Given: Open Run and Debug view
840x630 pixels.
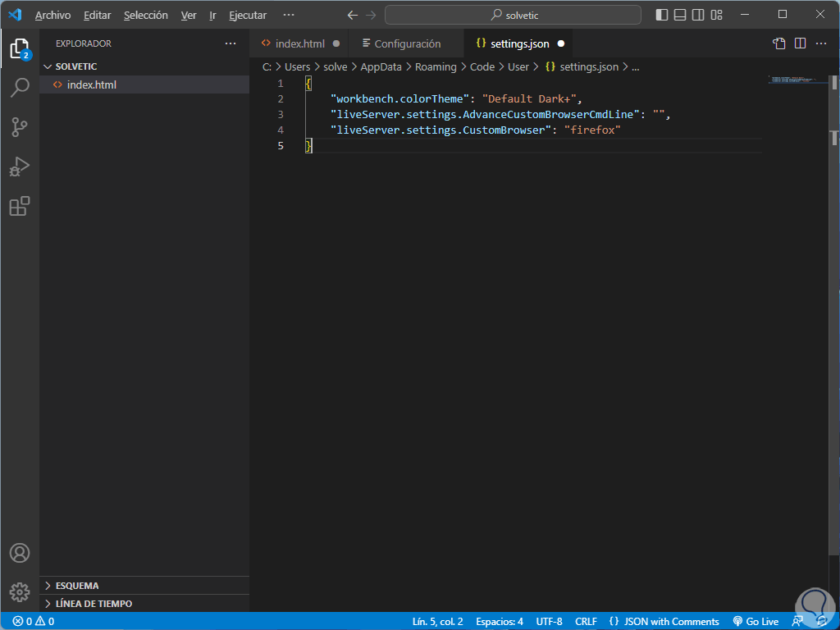Looking at the screenshot, I should [20, 167].
